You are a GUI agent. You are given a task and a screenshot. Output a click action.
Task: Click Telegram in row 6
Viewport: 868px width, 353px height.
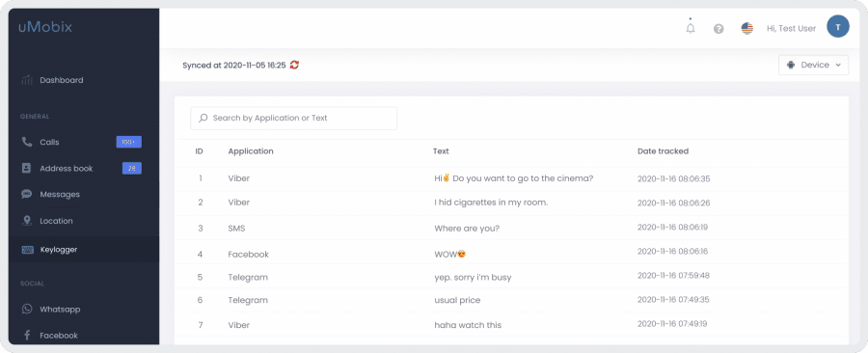[248, 300]
